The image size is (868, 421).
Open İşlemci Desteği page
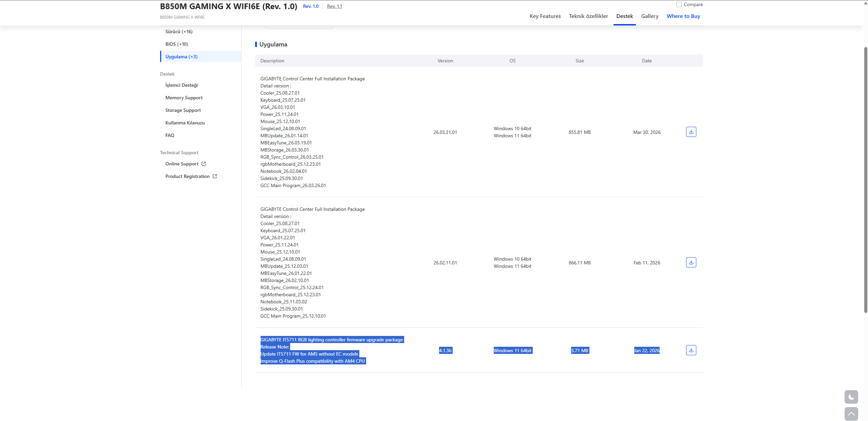point(182,85)
